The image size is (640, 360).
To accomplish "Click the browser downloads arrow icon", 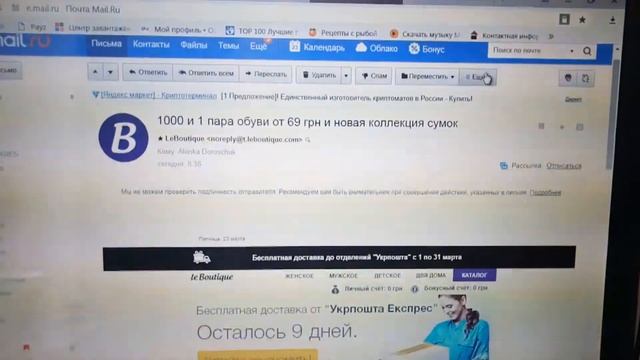I will (x=612, y=20).
